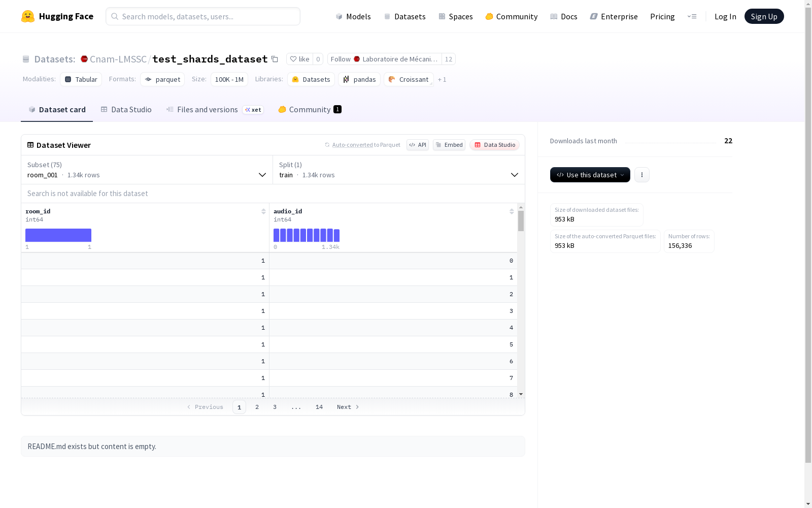Open Docs in the top navigation
812x508 pixels.
pyautogui.click(x=564, y=16)
